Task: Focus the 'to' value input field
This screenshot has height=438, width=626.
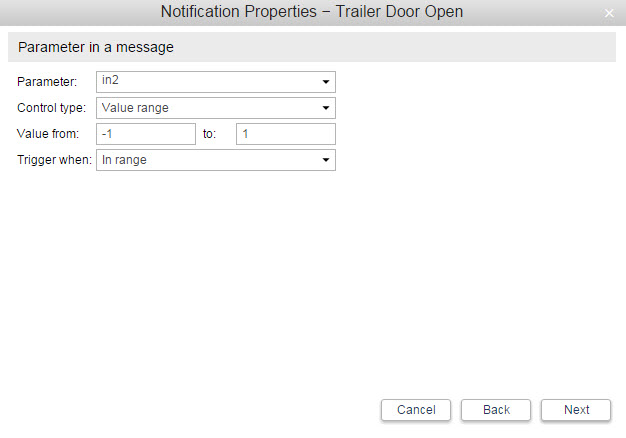Action: [285, 134]
